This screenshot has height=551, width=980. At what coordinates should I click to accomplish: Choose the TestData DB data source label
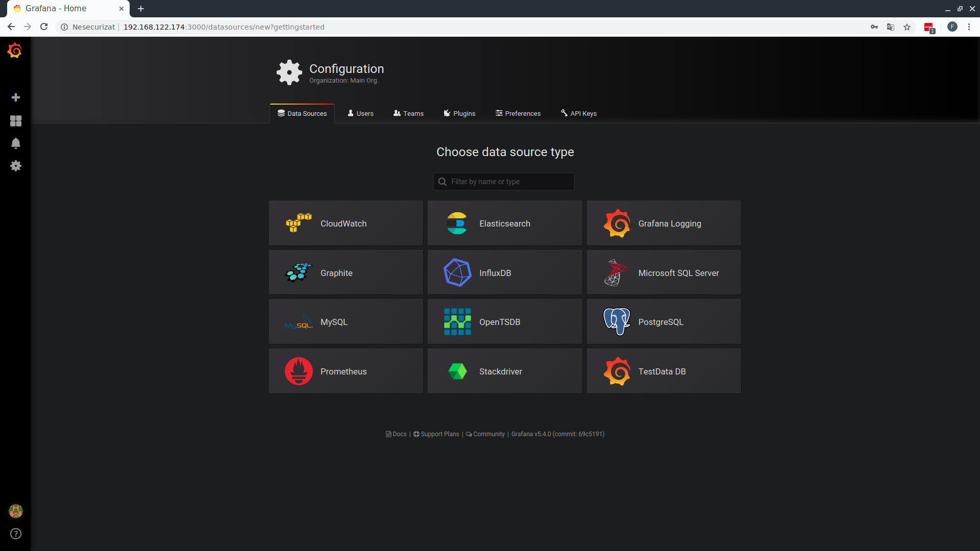[x=662, y=371]
